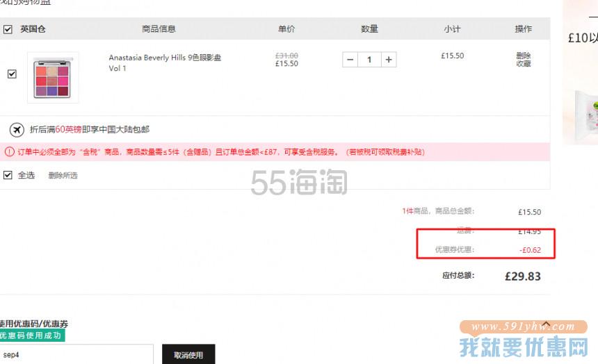
Task: Toggle the 全选 select-all checkbox
Action: 8,175
